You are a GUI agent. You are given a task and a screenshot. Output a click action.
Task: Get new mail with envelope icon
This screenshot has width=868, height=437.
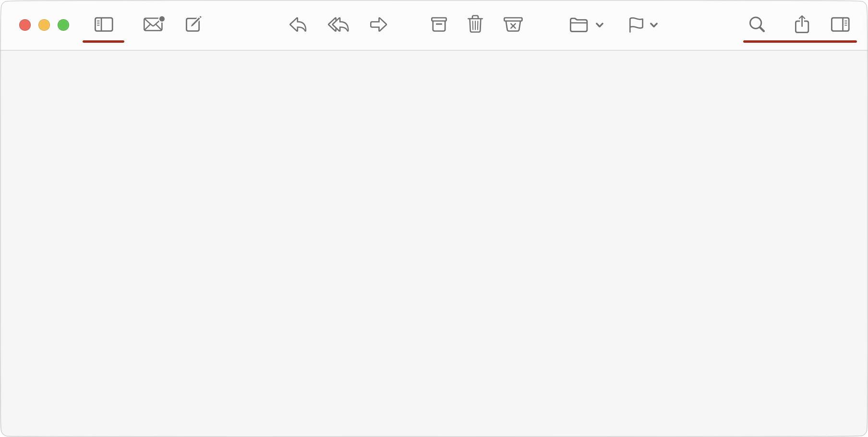click(x=154, y=24)
